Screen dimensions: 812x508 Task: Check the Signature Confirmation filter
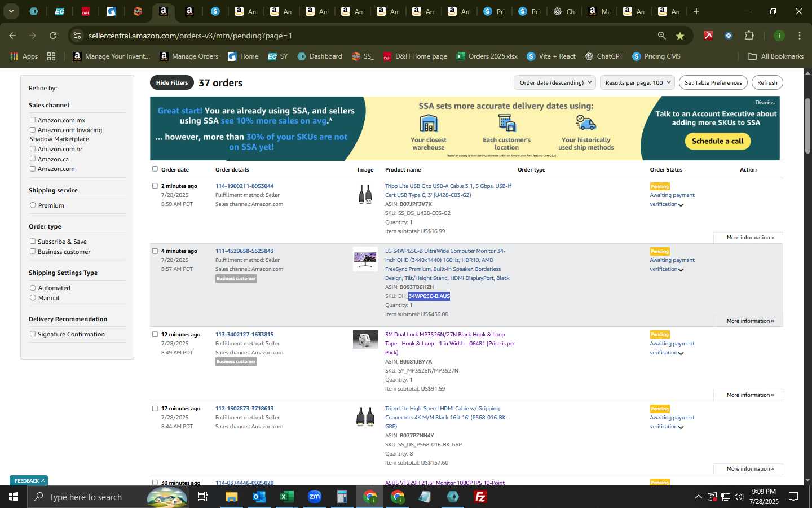(x=33, y=334)
